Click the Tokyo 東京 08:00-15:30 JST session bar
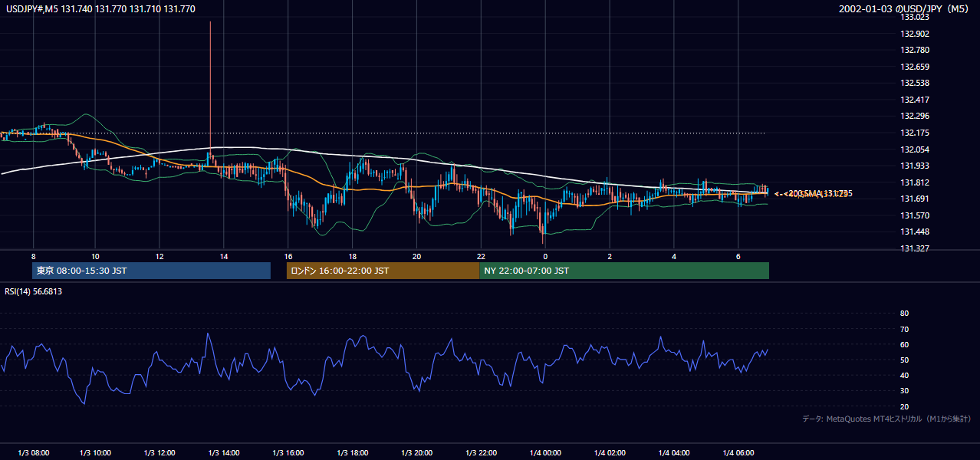Viewport: 980px width, 460px height. pyautogui.click(x=151, y=271)
